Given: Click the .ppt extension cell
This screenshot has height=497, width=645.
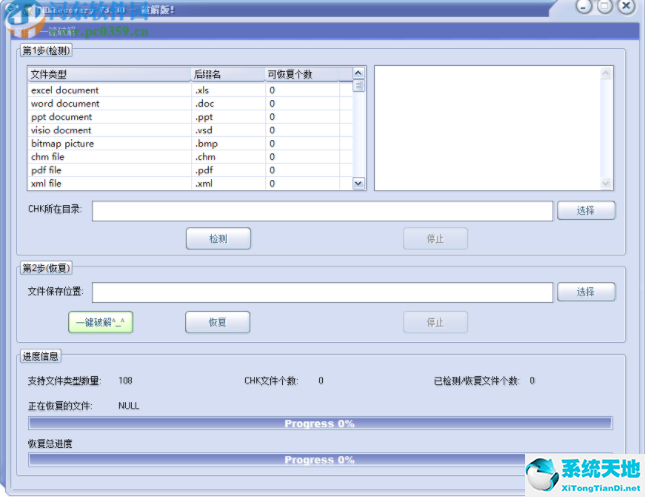Looking at the screenshot, I should (228, 117).
